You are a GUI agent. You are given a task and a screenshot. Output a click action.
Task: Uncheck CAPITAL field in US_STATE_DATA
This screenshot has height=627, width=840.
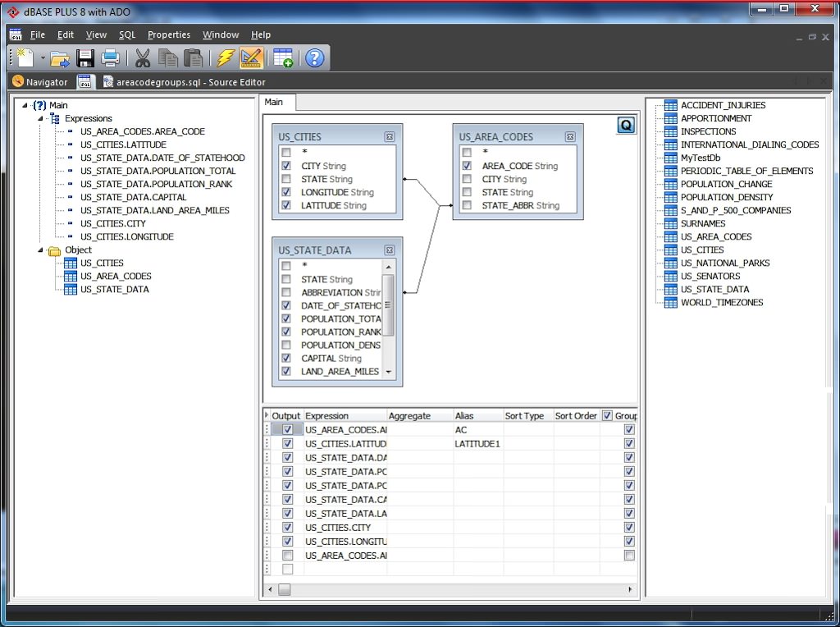pyautogui.click(x=286, y=358)
